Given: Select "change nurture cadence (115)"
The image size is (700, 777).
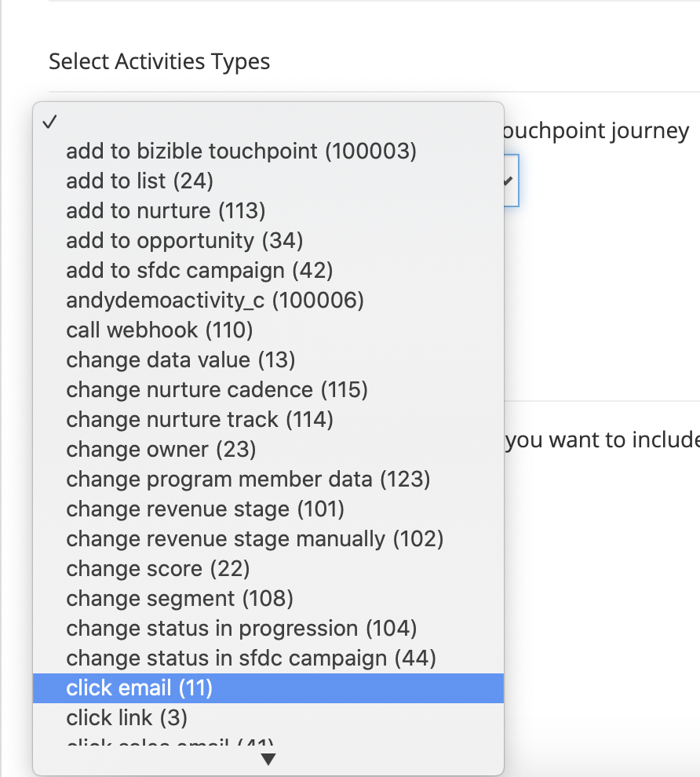Looking at the screenshot, I should point(217,389).
